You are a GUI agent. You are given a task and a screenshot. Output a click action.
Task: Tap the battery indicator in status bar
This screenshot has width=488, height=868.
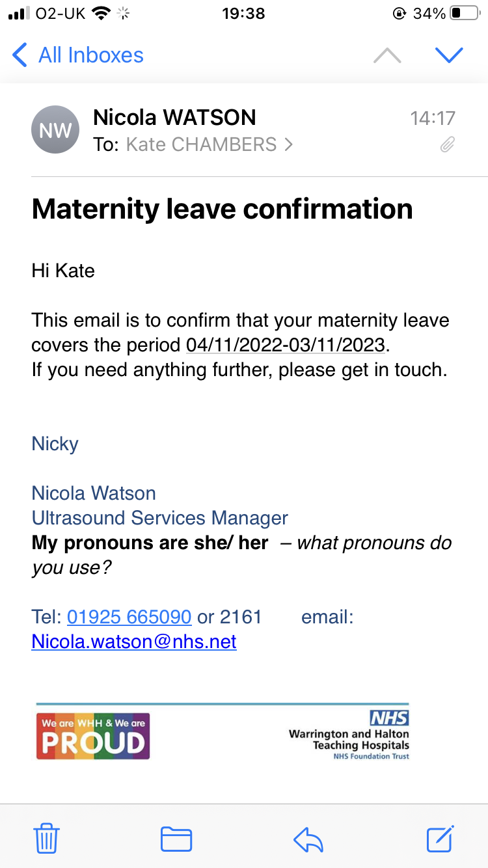464,14
